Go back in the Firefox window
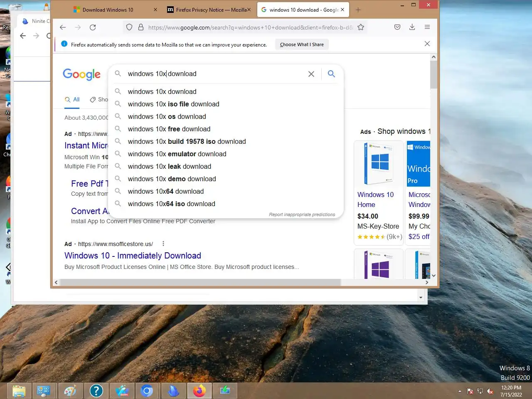532x399 pixels. coord(63,27)
